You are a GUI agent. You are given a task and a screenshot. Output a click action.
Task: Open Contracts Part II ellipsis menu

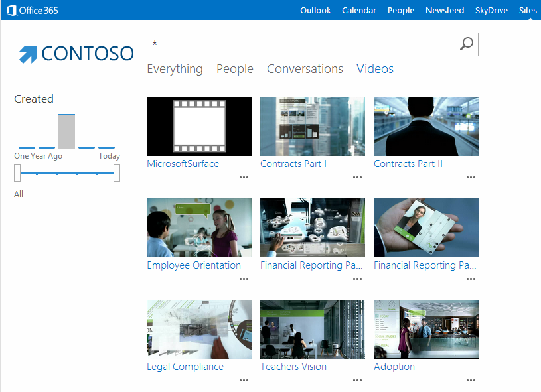pyautogui.click(x=471, y=178)
